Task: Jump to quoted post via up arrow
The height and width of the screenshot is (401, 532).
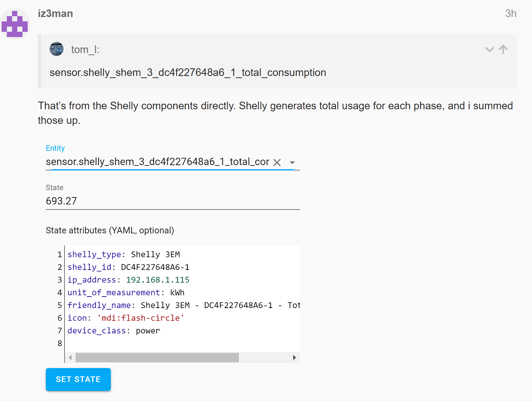Action: (x=503, y=49)
